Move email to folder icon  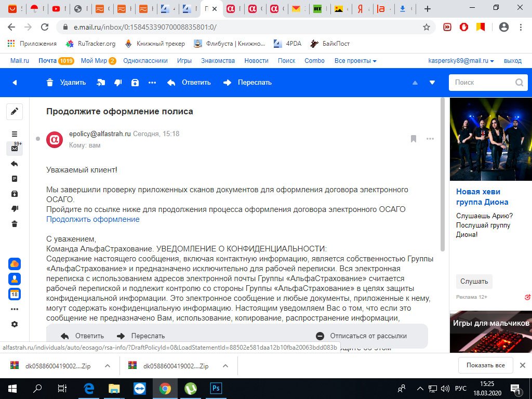pos(101,83)
